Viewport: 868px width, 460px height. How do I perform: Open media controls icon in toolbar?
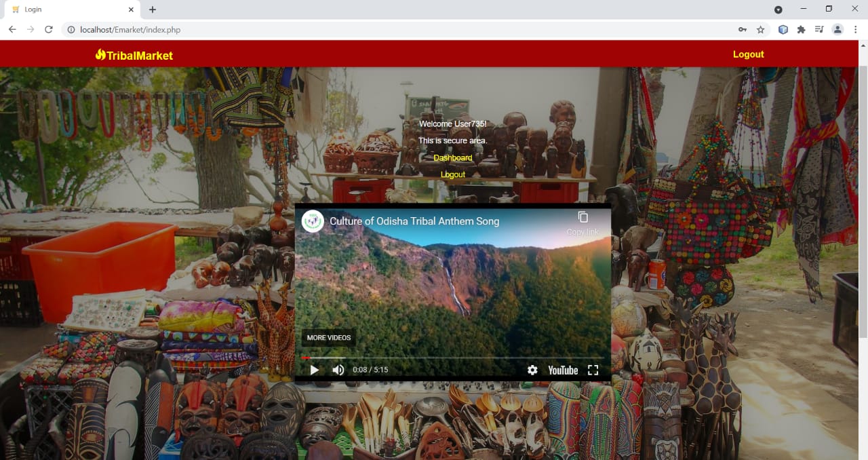(x=819, y=29)
